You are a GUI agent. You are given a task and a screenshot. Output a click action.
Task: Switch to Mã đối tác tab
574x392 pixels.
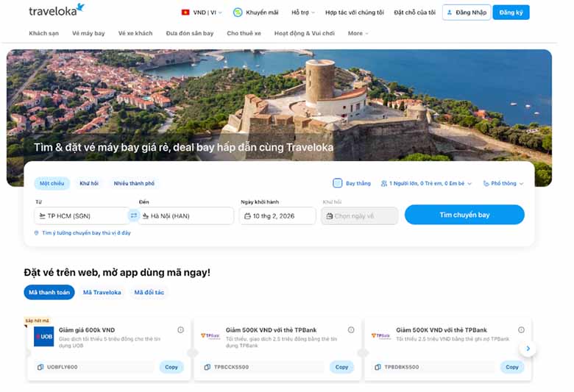[149, 293]
